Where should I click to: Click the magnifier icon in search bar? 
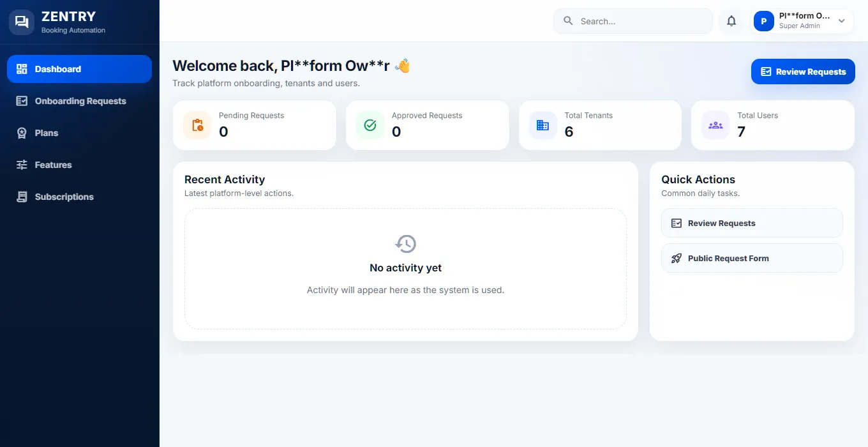coord(568,21)
